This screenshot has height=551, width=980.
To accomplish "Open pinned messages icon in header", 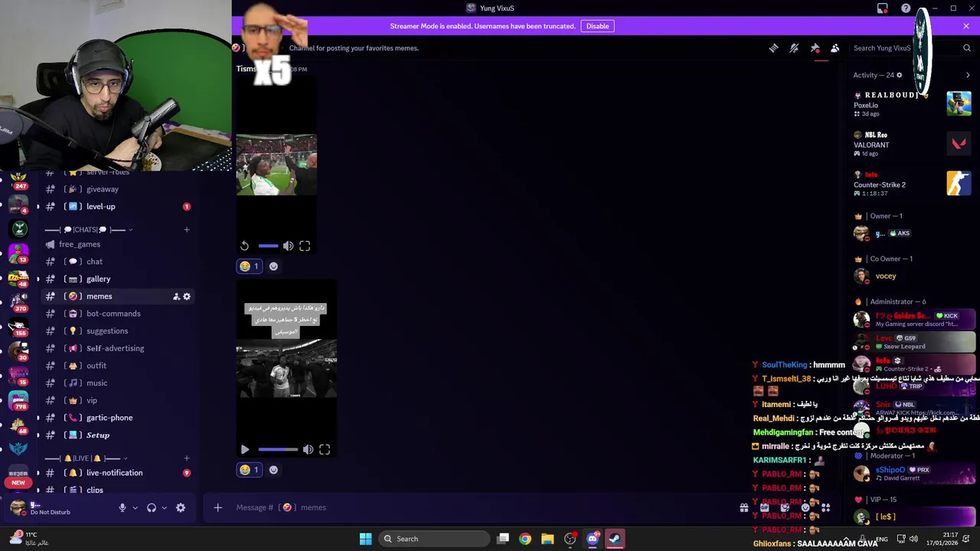I will [815, 48].
